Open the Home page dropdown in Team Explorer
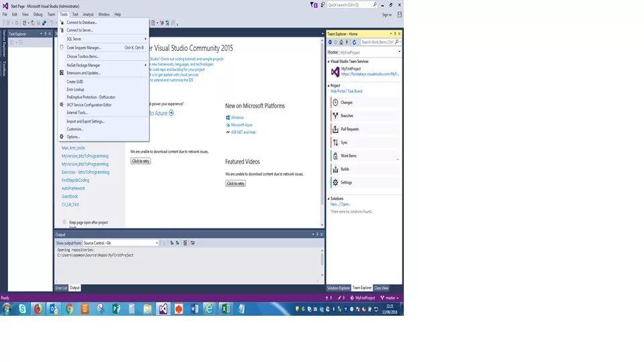 pyautogui.click(x=399, y=52)
